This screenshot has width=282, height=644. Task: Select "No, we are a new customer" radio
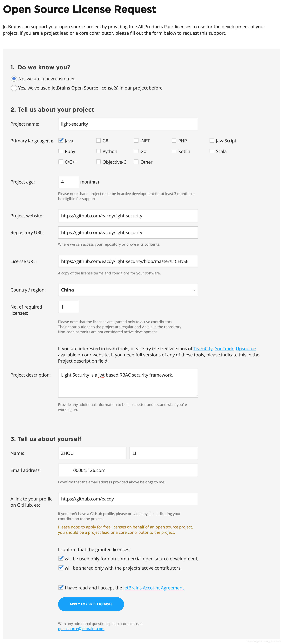(x=14, y=78)
